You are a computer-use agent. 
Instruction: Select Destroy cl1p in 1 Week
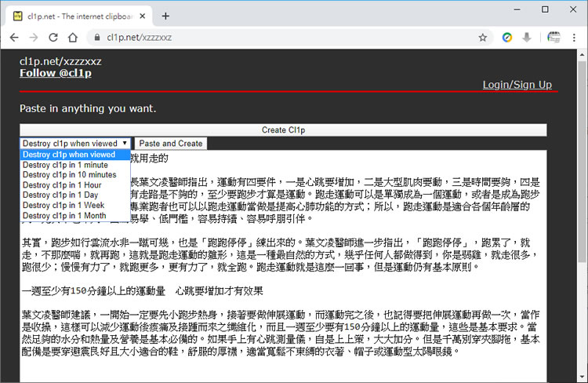75,206
